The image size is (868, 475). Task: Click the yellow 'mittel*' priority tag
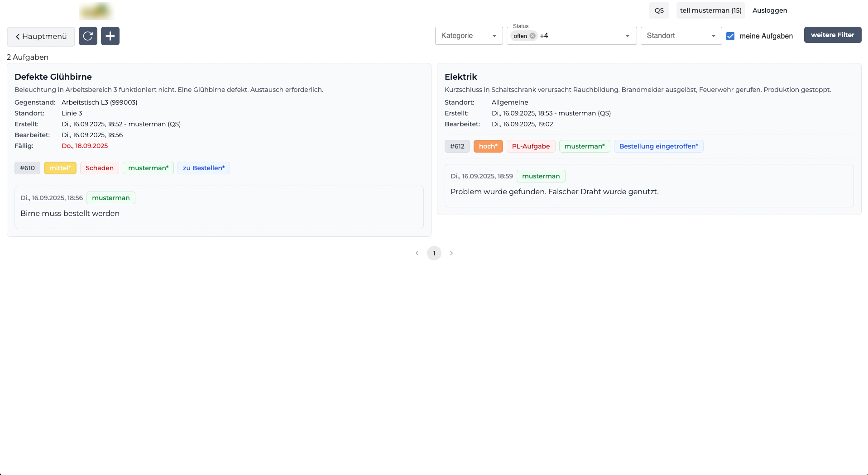click(x=60, y=168)
